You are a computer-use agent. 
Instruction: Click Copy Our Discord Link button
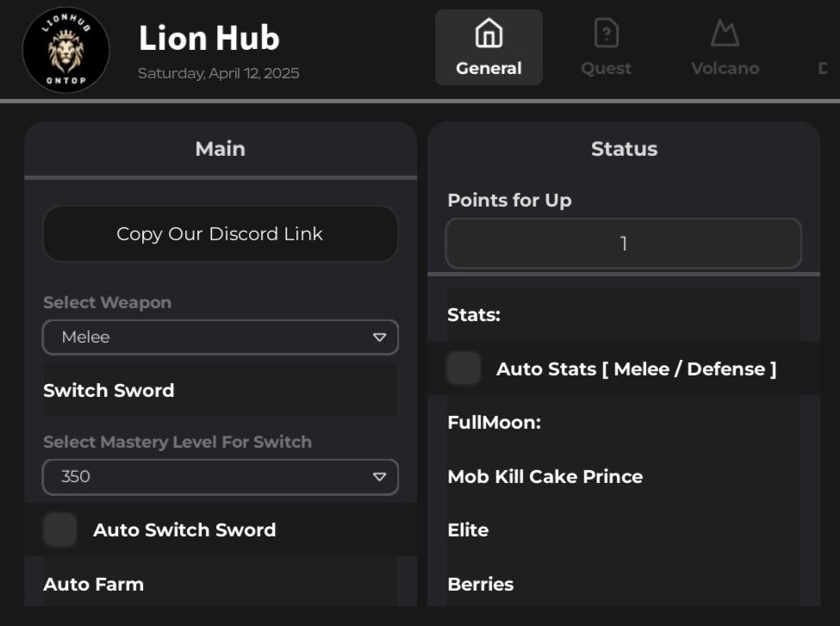click(220, 233)
